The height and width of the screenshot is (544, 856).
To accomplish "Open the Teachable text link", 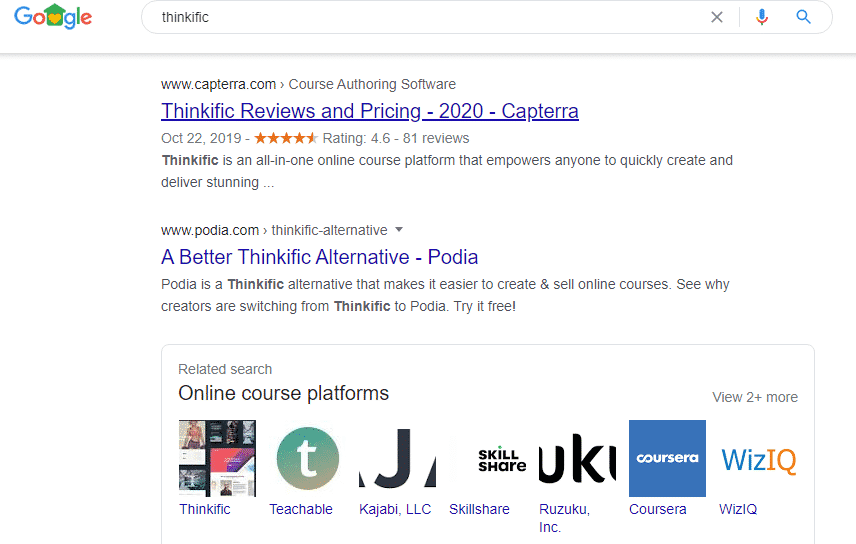I will pyautogui.click(x=301, y=509).
